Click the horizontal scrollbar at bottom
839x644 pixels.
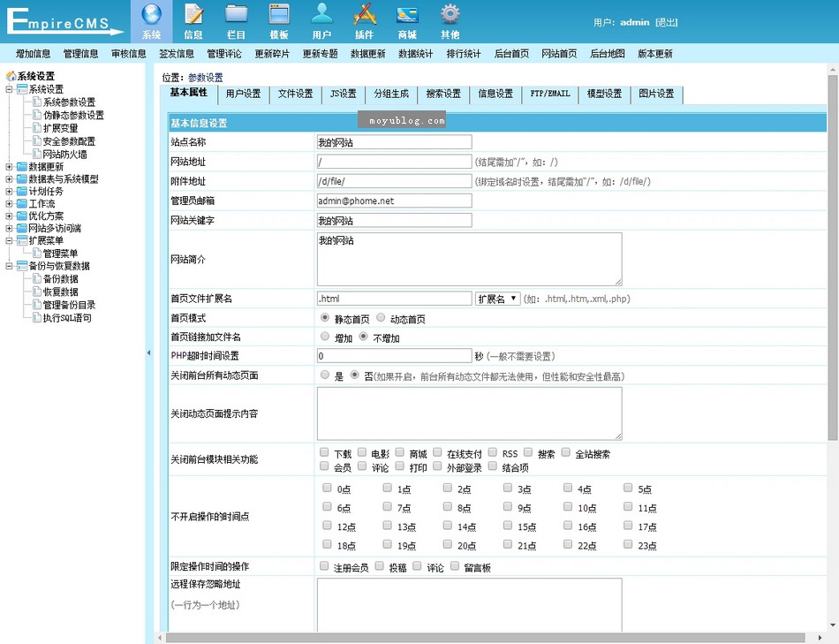pos(486,638)
